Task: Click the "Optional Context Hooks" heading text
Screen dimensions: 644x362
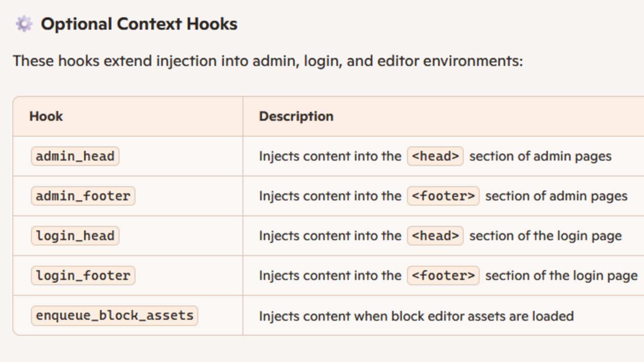Action: (139, 24)
